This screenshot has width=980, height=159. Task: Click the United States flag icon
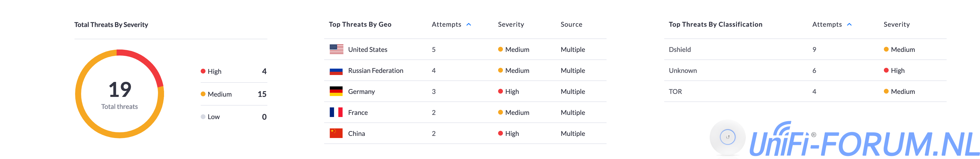pyautogui.click(x=336, y=49)
